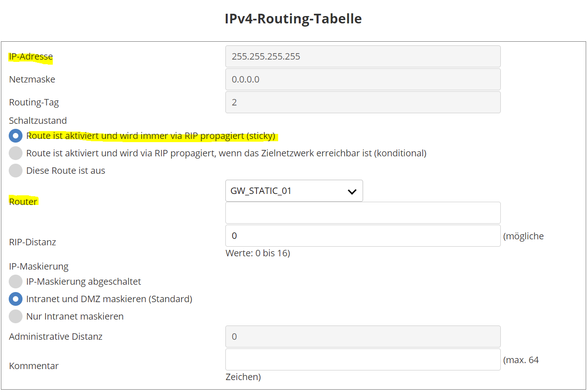Click the Schaltzustand section label
This screenshot has width=588, height=392.
38,121
